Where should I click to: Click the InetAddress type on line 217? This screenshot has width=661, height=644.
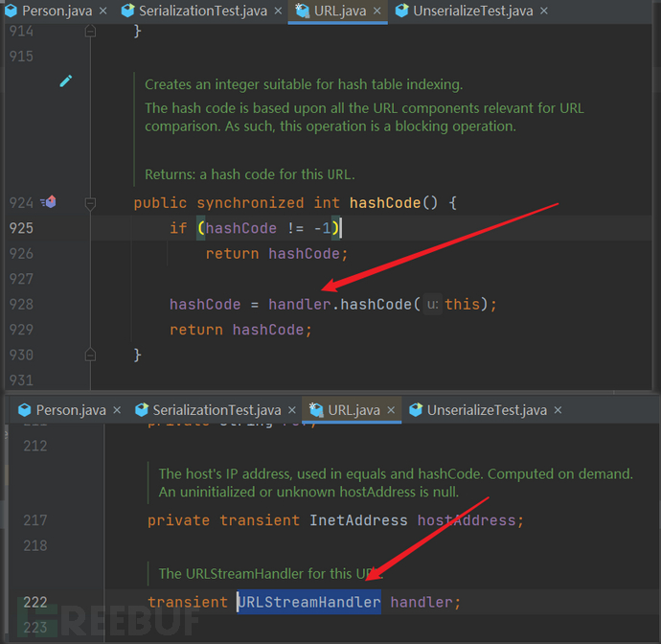pos(360,520)
